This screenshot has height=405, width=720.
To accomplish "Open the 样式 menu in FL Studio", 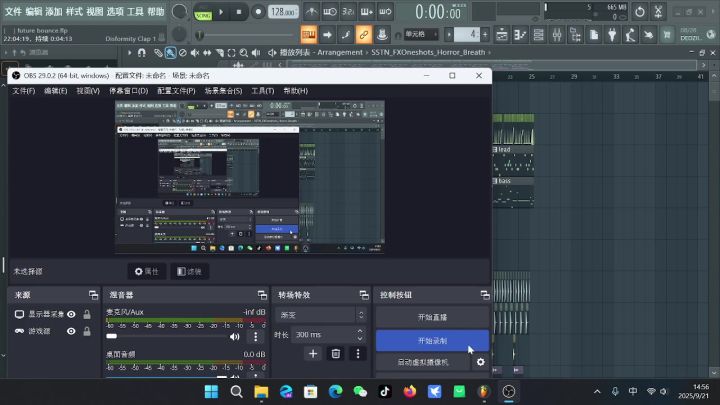I will tap(74, 11).
